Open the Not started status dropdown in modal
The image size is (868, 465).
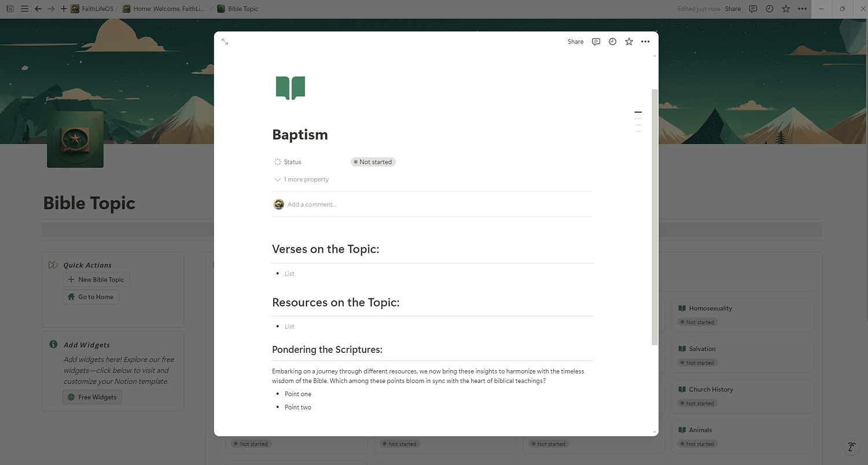[373, 162]
